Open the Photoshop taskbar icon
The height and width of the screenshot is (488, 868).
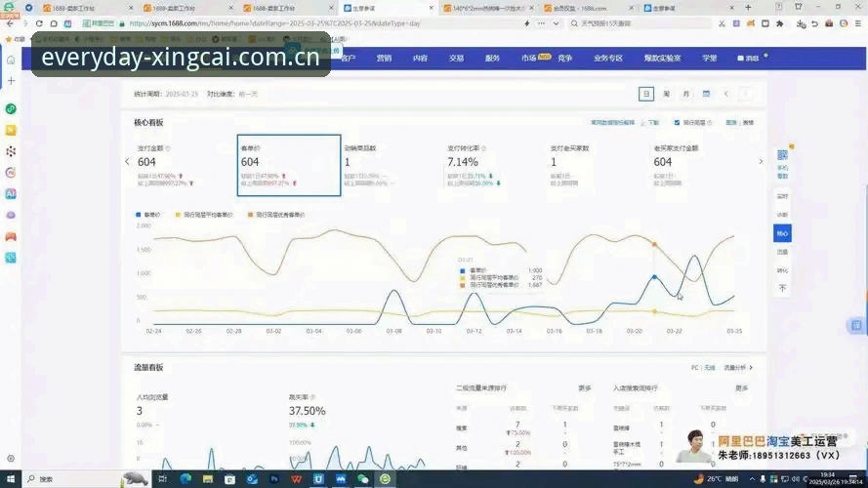pyautogui.click(x=274, y=479)
